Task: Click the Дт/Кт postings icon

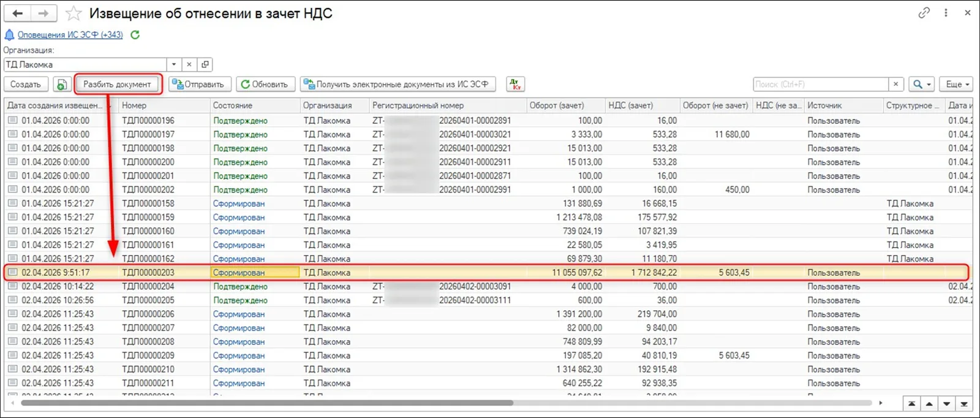Action: tap(516, 84)
